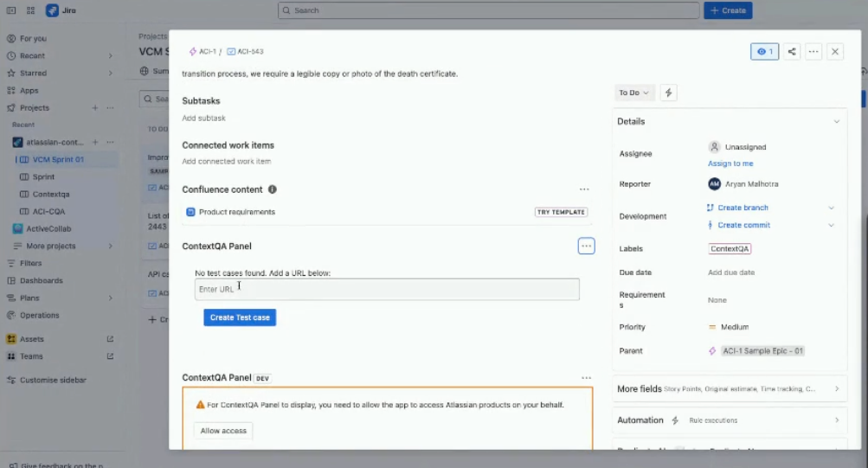Click TRY TEMPLATE button
Viewport: 868px width, 468px height.
tap(561, 212)
